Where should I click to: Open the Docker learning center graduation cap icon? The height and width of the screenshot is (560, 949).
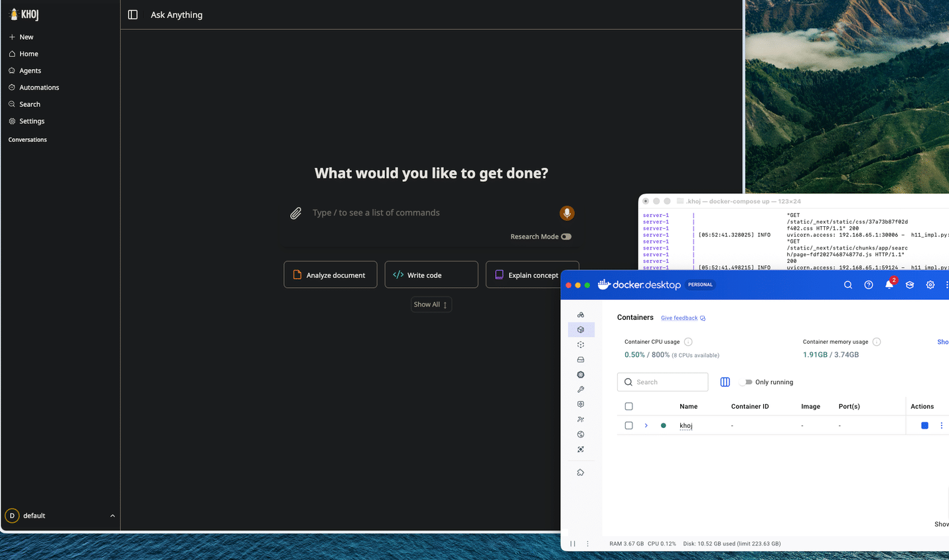coord(910,285)
